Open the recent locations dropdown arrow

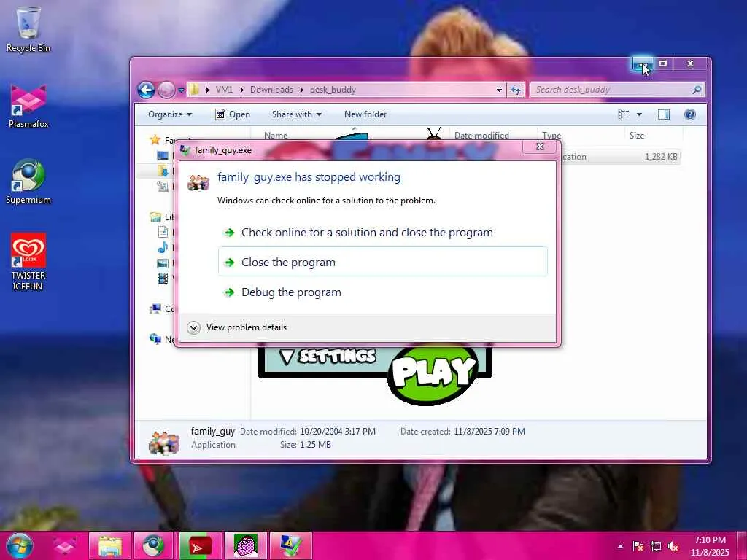point(181,90)
